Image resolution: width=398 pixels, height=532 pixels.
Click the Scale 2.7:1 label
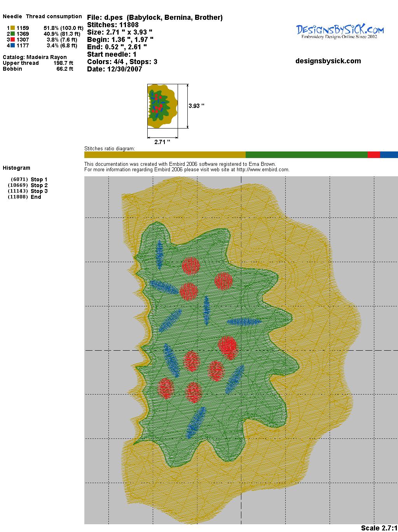point(379,528)
